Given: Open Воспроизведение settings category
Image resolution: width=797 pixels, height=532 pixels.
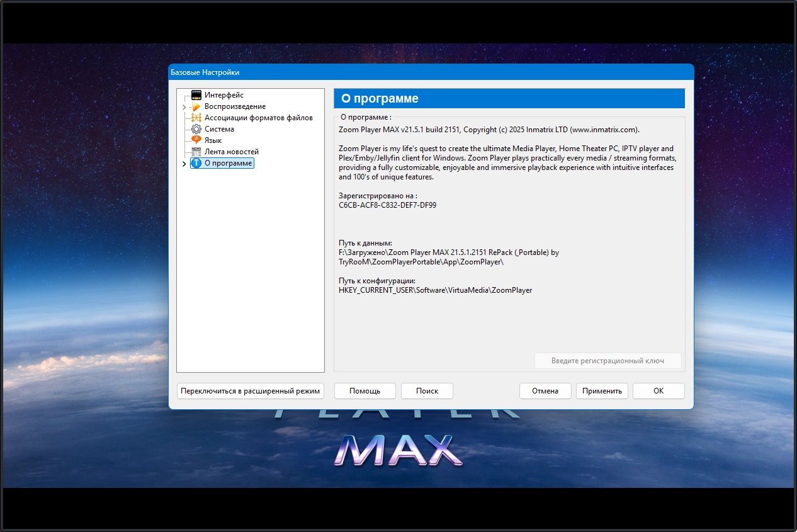Looking at the screenshot, I should pyautogui.click(x=235, y=106).
